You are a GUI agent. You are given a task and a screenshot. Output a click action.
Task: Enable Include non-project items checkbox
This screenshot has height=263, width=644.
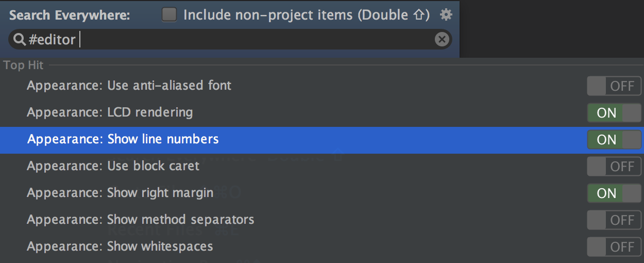coord(169,15)
